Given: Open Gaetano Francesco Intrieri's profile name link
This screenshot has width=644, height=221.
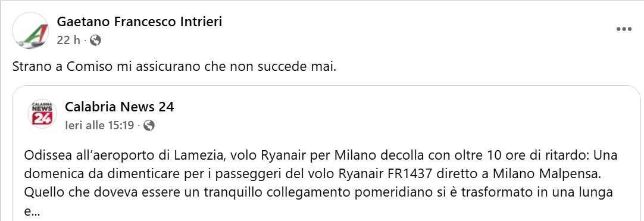Looking at the screenshot, I should coord(139,22).
